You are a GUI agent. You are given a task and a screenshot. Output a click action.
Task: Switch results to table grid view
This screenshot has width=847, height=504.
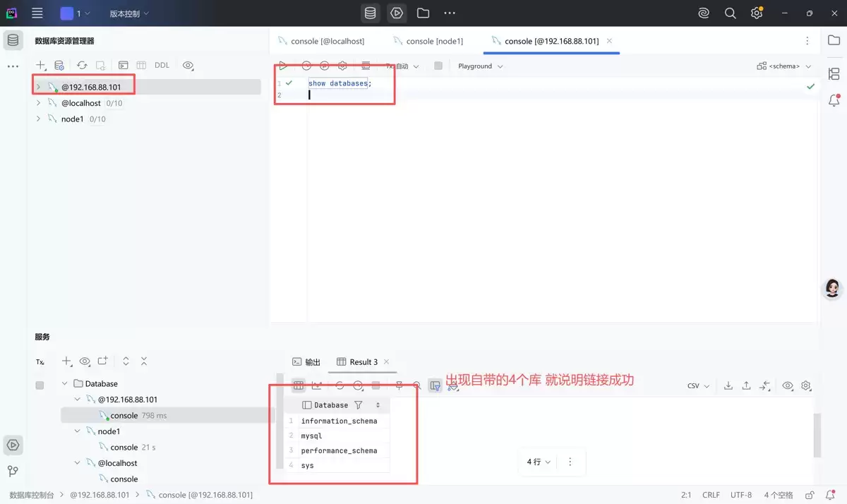click(x=299, y=385)
